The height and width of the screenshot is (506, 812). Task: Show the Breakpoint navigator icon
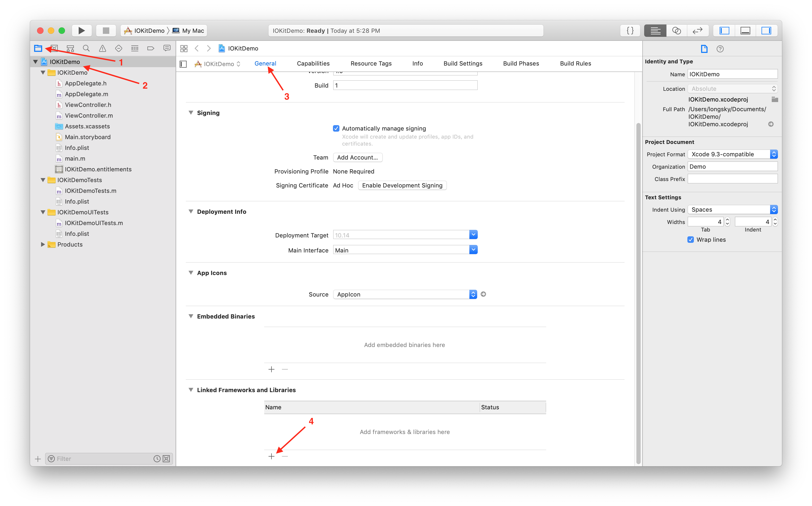click(x=151, y=49)
